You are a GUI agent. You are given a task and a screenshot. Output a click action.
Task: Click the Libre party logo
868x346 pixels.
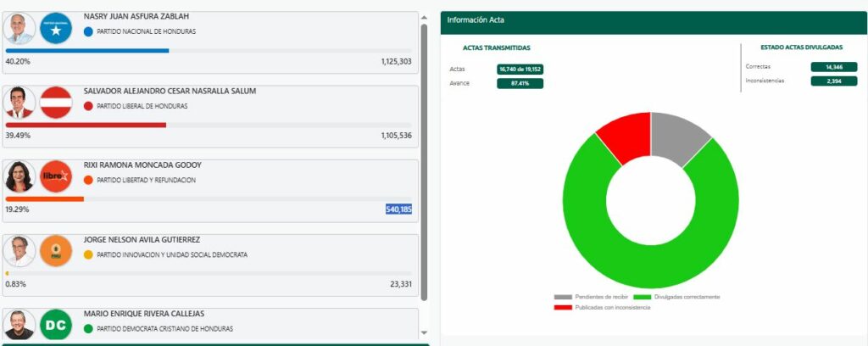point(56,176)
